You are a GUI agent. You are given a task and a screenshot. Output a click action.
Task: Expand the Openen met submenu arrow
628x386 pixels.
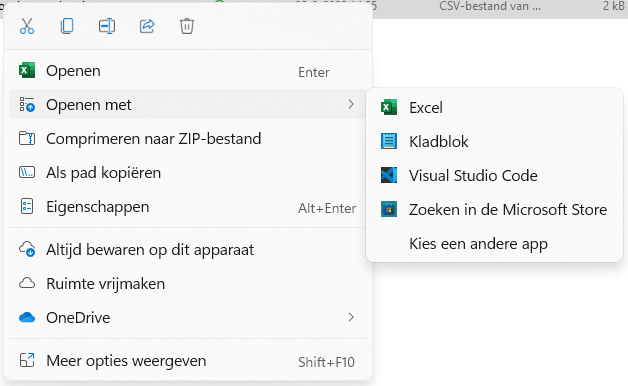pos(351,105)
